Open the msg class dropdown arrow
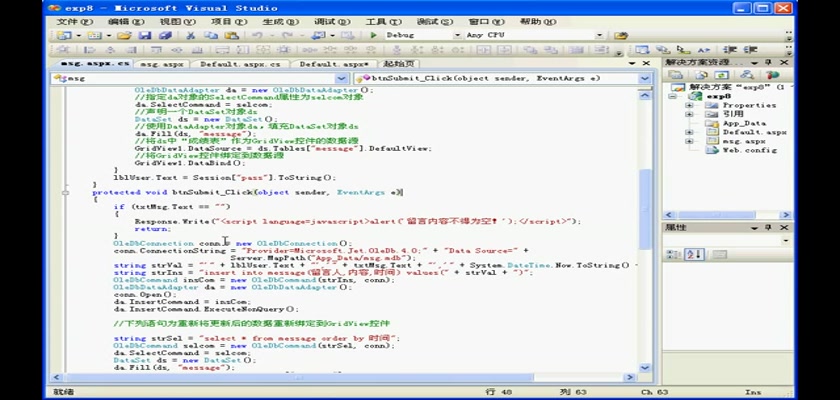The image size is (840, 400). click(342, 78)
